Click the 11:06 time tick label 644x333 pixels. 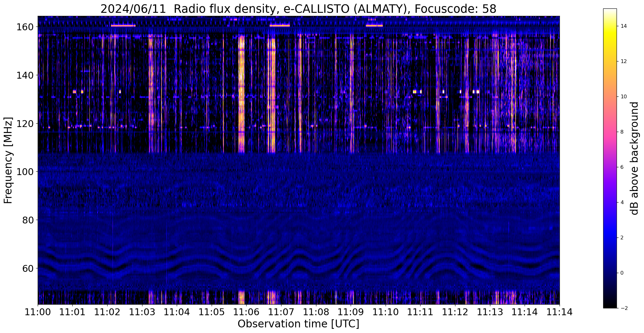(247, 312)
